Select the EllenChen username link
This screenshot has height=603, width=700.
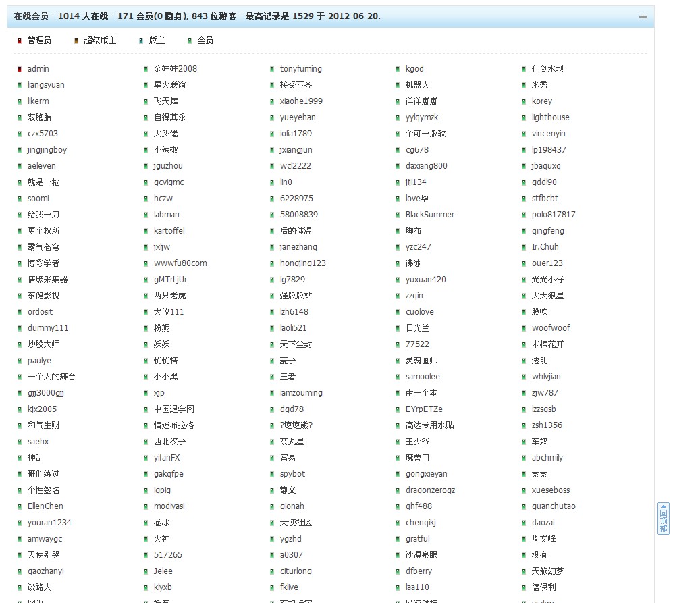44,506
